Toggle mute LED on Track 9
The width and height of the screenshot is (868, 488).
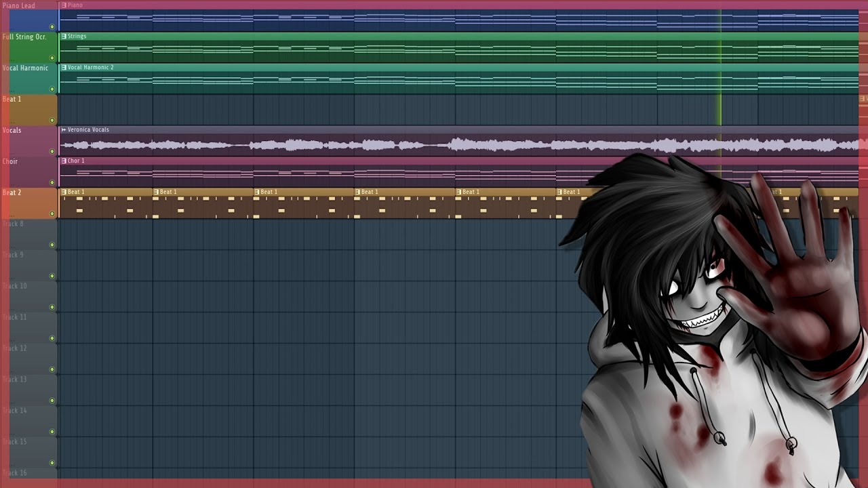pos(52,277)
